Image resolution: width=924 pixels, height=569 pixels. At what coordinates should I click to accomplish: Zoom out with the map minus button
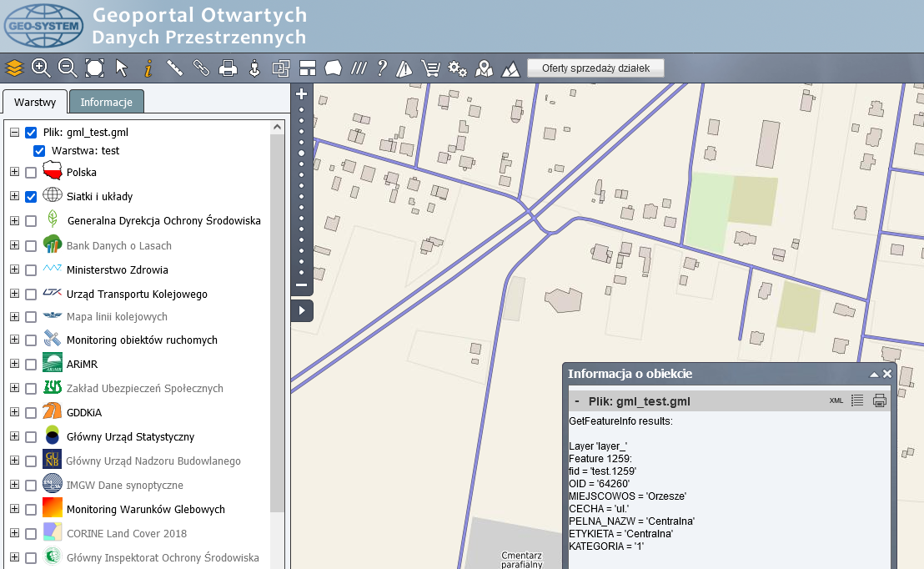click(302, 285)
